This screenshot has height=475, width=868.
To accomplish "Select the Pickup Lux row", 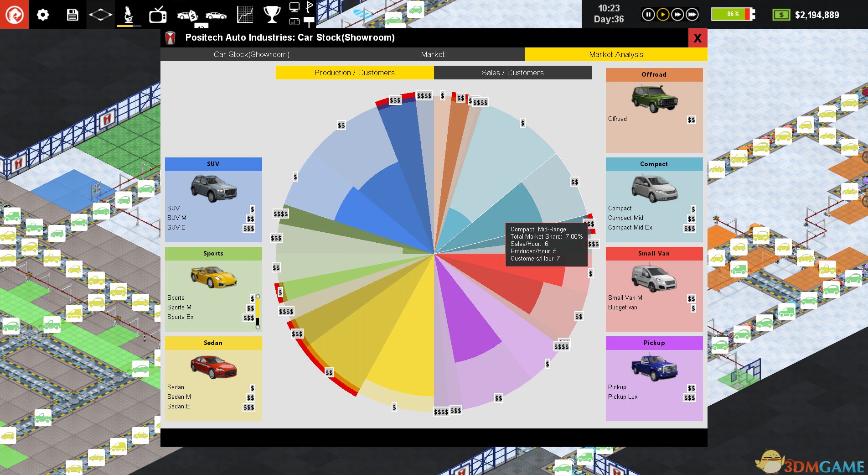I will coord(652,397).
